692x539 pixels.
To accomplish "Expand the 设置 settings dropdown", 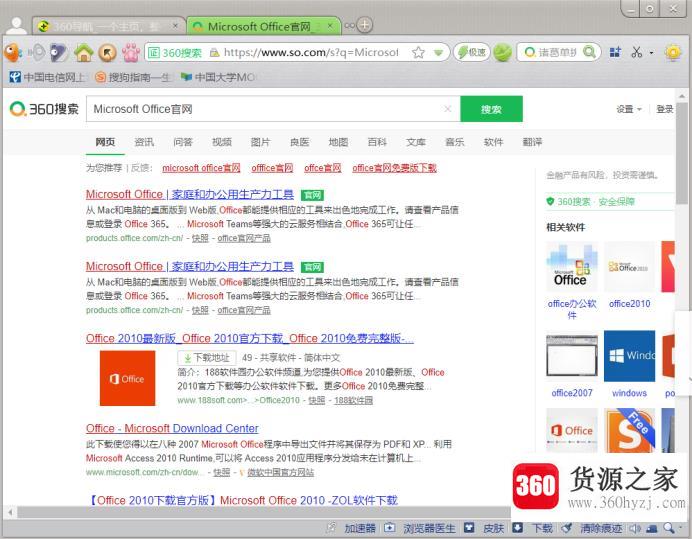I will (x=629, y=109).
